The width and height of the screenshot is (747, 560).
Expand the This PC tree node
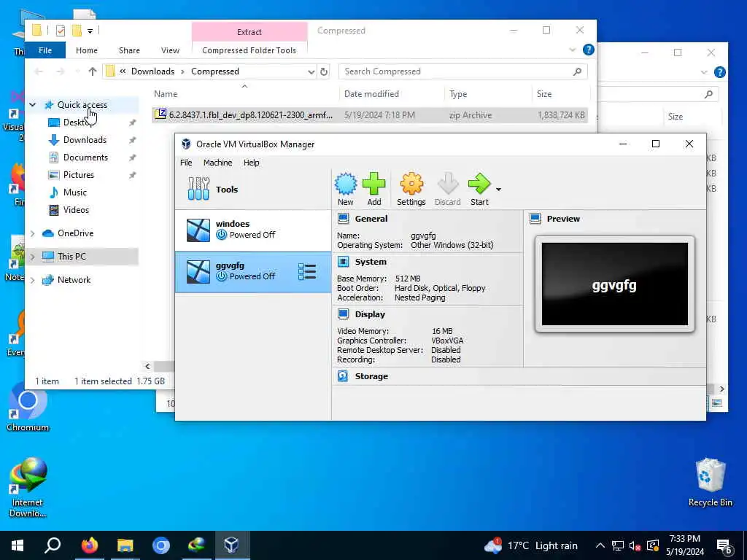point(32,257)
